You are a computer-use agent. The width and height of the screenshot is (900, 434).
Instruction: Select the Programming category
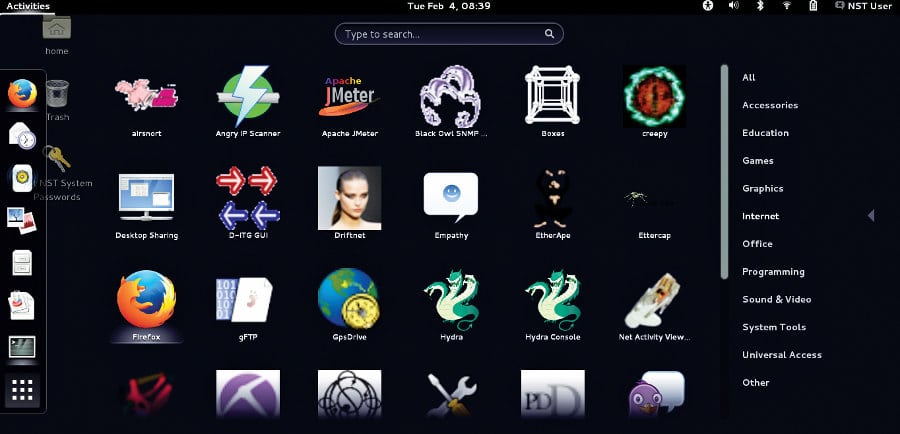[773, 272]
